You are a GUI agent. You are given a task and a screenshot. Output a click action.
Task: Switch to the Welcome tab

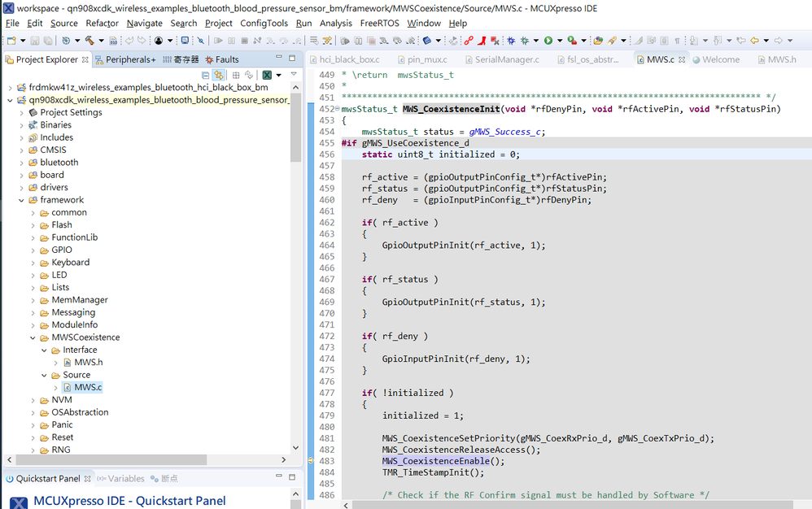(x=716, y=59)
